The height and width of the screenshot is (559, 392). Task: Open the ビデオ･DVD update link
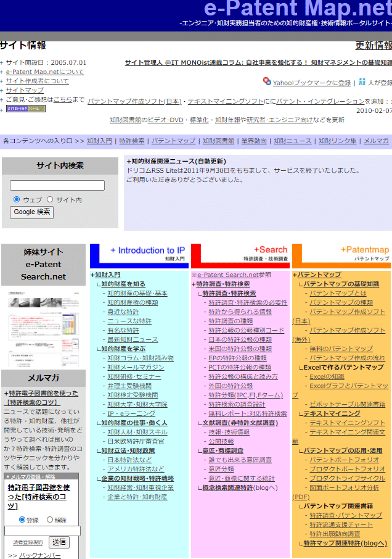click(x=166, y=120)
